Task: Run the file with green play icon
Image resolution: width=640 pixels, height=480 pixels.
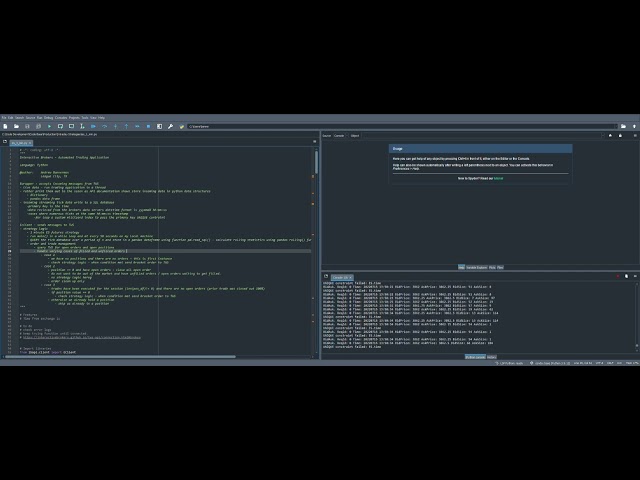Action: (x=49, y=127)
